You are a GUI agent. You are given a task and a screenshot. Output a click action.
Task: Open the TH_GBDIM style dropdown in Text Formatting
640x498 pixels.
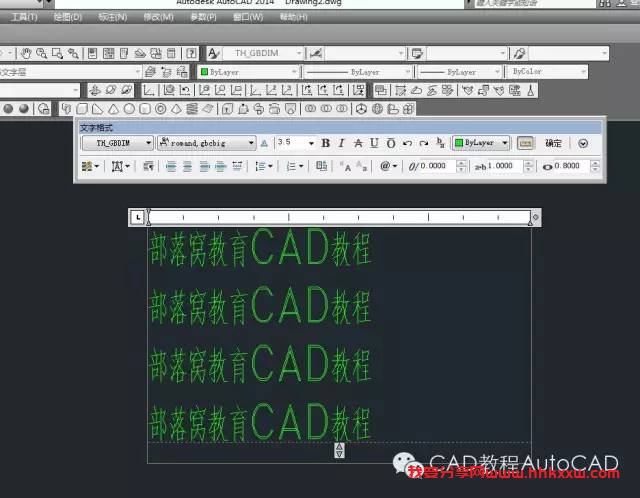click(x=118, y=143)
